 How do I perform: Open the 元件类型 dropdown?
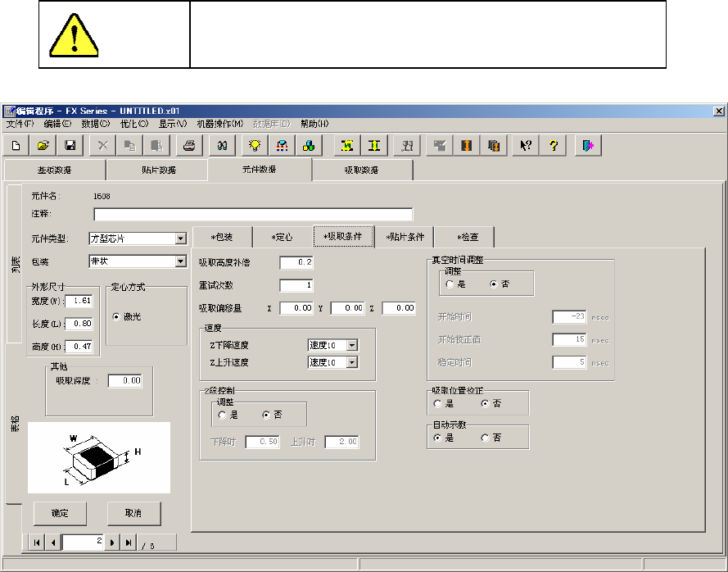(x=181, y=239)
